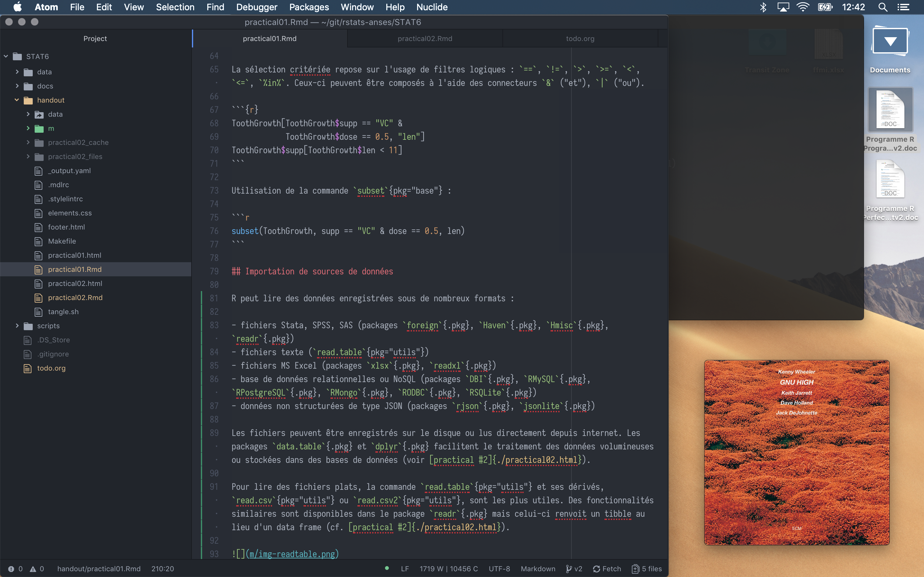Click the green status dot indicator

[x=387, y=568]
